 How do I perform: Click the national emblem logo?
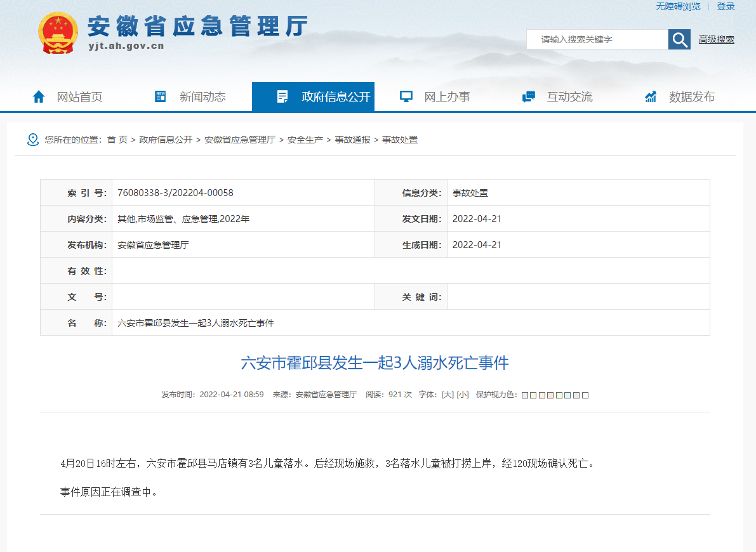point(58,34)
